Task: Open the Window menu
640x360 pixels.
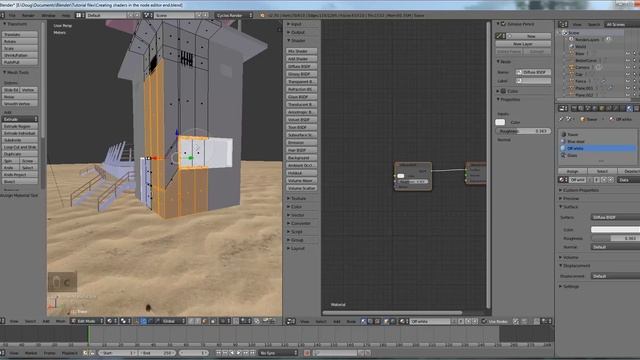Action: [x=48, y=16]
